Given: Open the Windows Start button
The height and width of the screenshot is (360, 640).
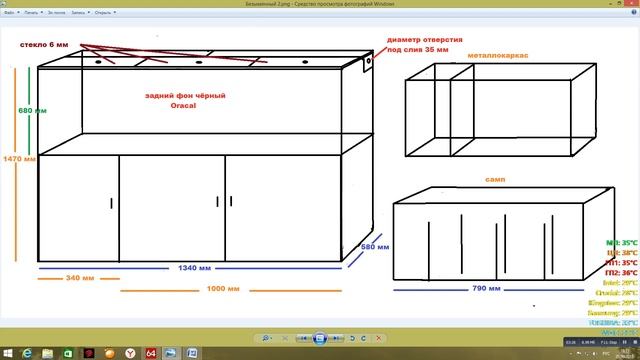Looking at the screenshot, I should click(7, 353).
